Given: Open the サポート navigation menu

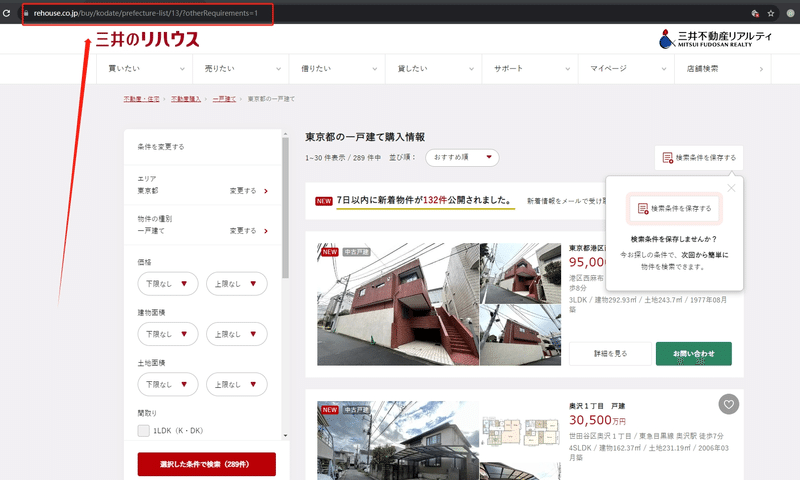Looking at the screenshot, I should pyautogui.click(x=530, y=68).
